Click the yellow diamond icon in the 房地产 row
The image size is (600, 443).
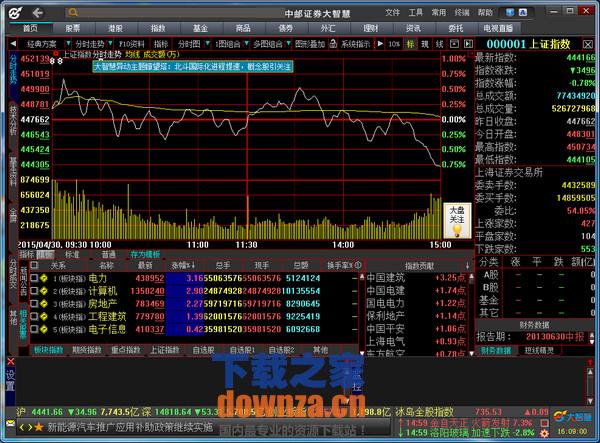(44, 304)
